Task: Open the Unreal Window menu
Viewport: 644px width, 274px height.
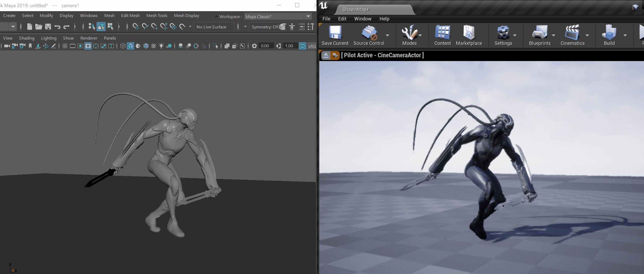Action: pyautogui.click(x=362, y=19)
